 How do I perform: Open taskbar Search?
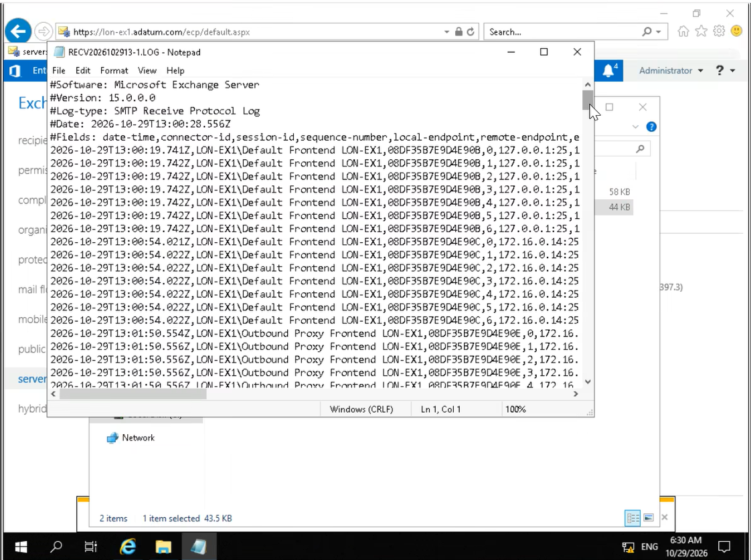(x=56, y=546)
